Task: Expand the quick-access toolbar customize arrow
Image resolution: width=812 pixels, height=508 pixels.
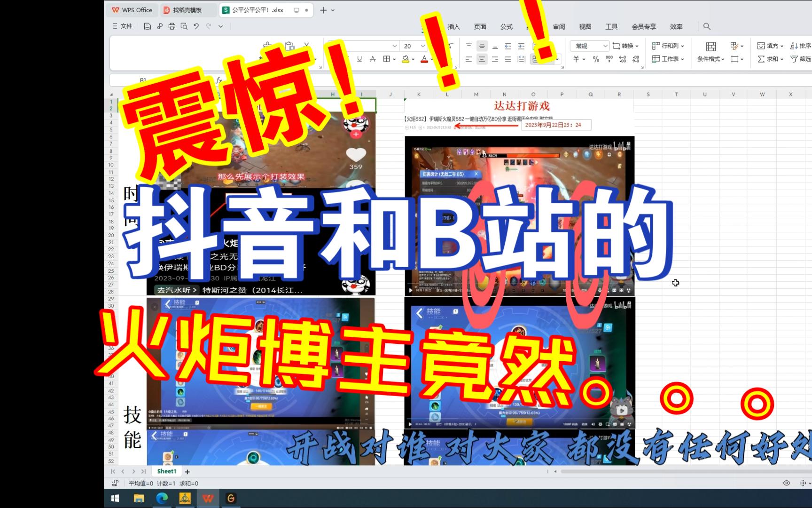Action: tap(220, 26)
